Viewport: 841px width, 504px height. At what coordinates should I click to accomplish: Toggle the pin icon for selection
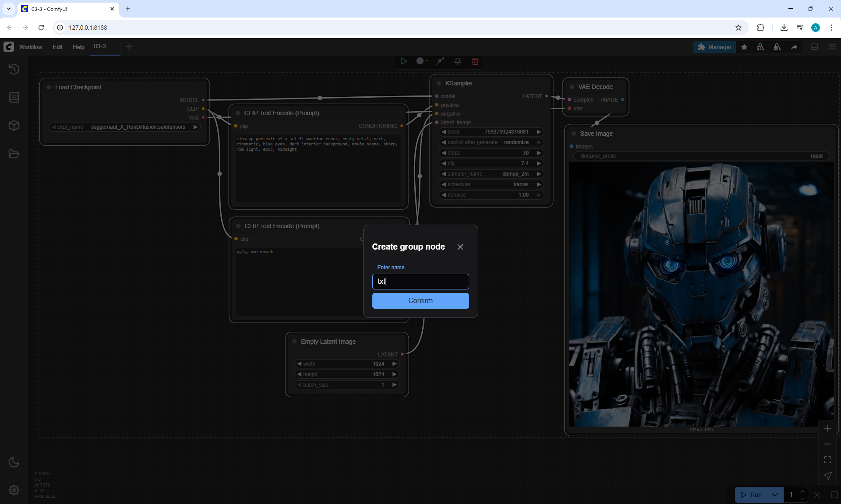457,61
